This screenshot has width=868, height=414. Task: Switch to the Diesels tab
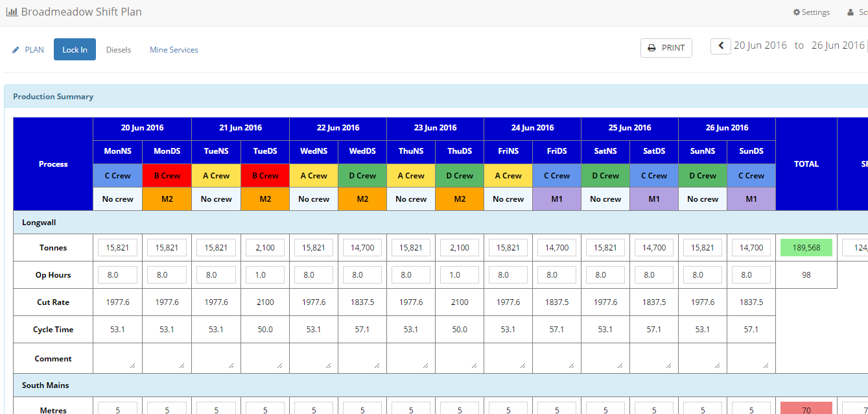click(119, 50)
